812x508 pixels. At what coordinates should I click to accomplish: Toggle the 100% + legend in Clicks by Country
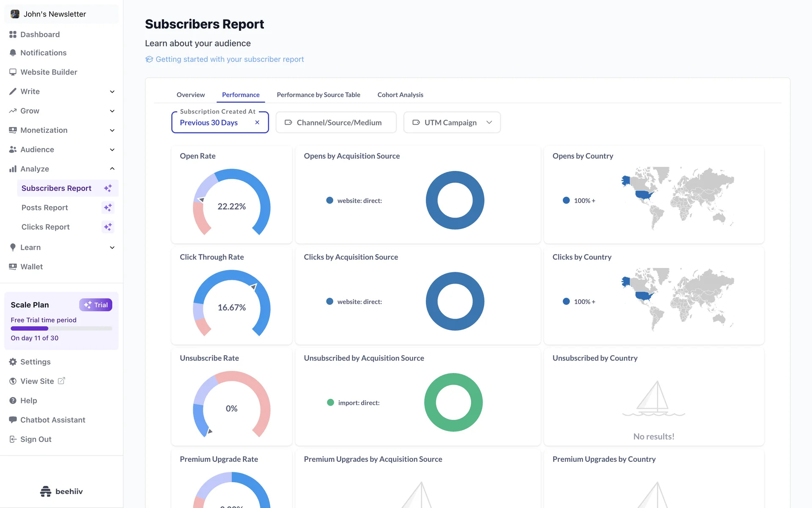pos(584,302)
